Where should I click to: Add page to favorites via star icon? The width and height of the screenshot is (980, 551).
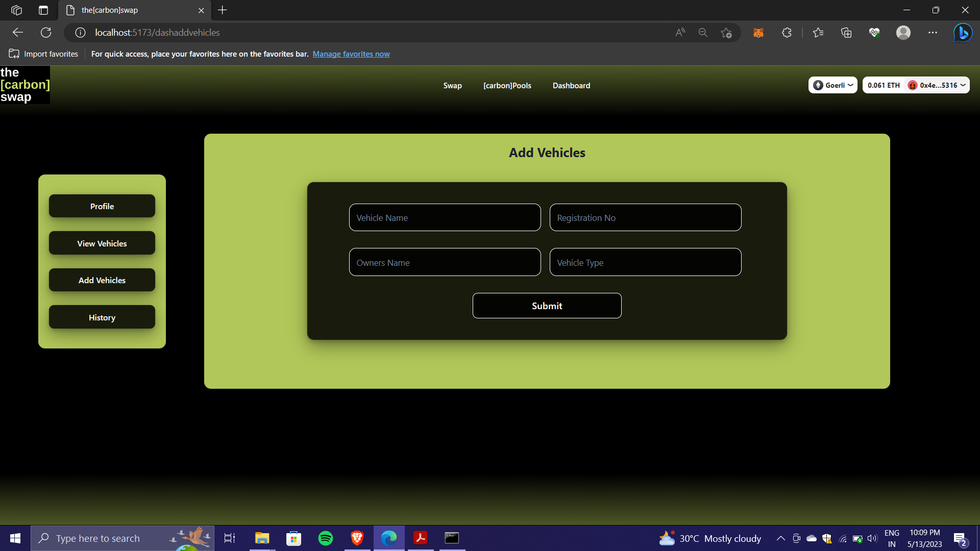726,32
